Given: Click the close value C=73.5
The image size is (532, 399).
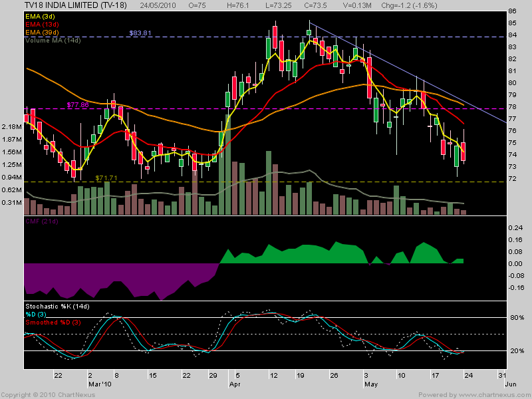Looking at the screenshot, I should (x=315, y=5).
